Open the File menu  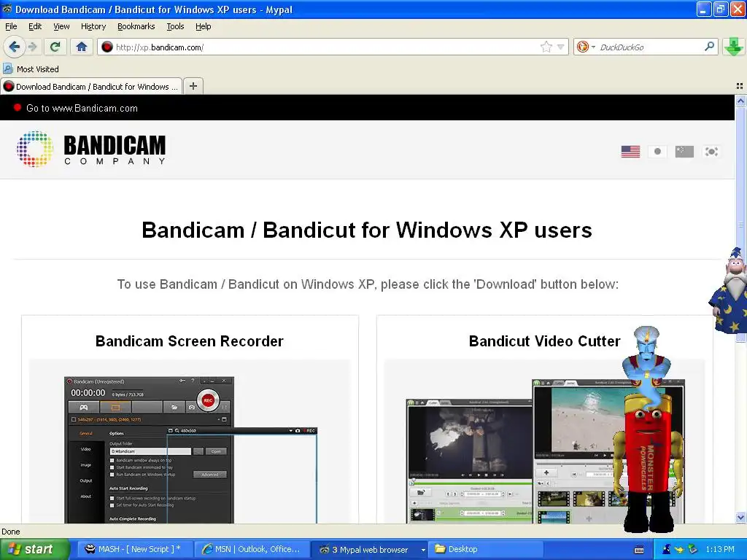[11, 27]
